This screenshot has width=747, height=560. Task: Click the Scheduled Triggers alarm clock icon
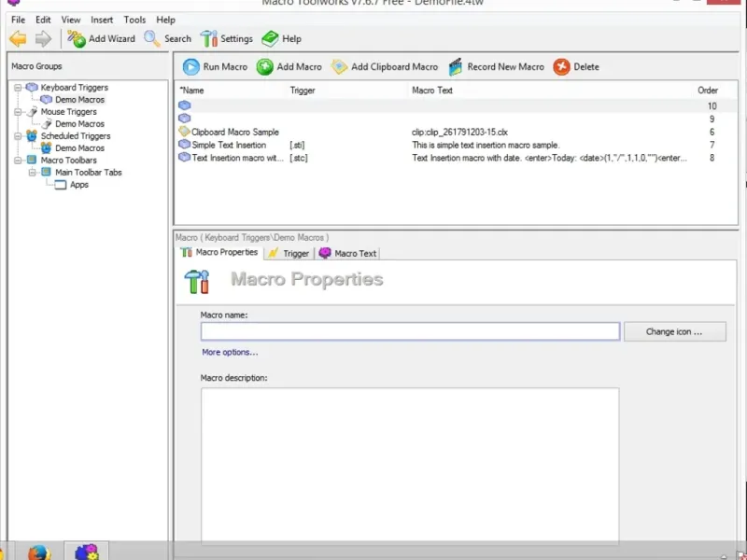pos(32,135)
